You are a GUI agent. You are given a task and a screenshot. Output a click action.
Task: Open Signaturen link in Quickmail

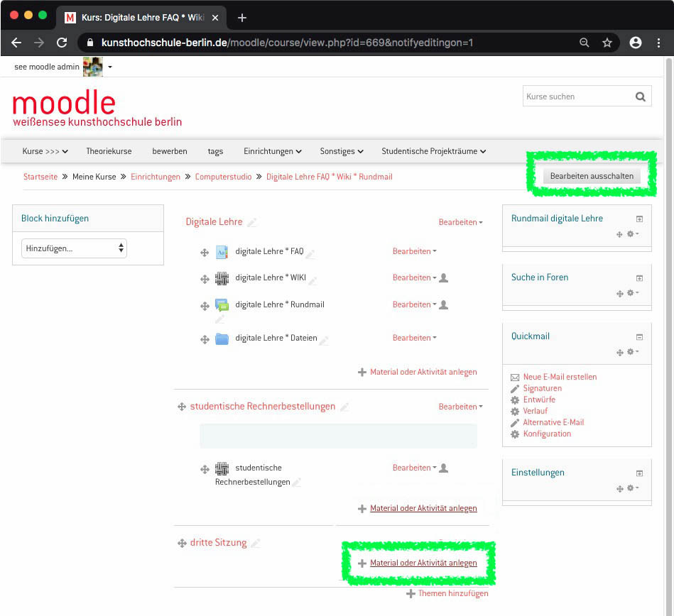543,388
